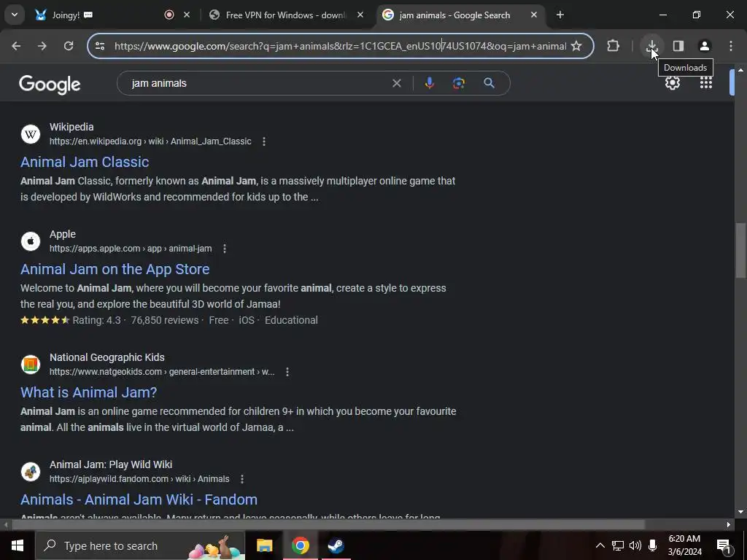Open the Extensions puzzle icon
747x560 pixels.
[613, 46]
